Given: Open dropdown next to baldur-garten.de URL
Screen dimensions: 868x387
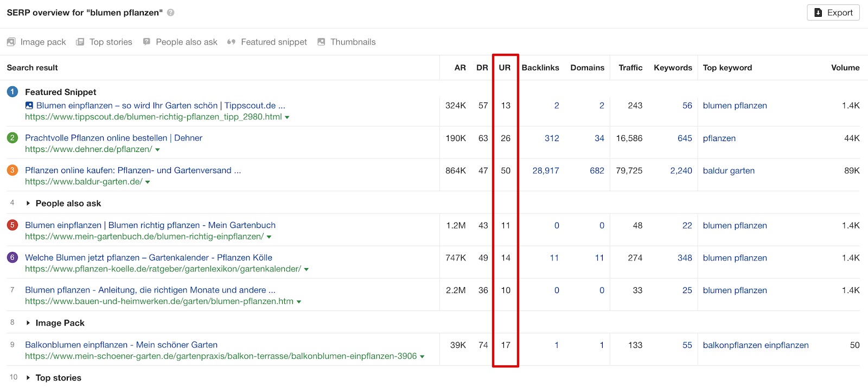Looking at the screenshot, I should (x=148, y=182).
